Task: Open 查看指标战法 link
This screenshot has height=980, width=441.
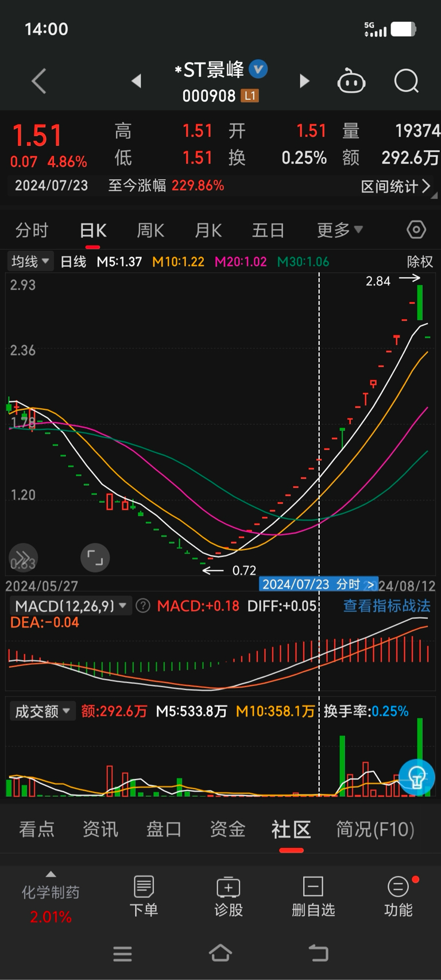Action: (x=387, y=606)
